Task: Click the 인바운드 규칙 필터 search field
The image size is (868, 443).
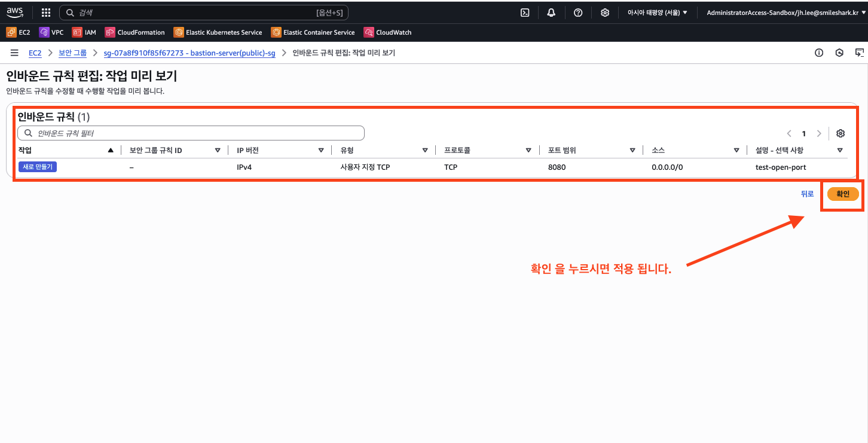Action: 191,133
